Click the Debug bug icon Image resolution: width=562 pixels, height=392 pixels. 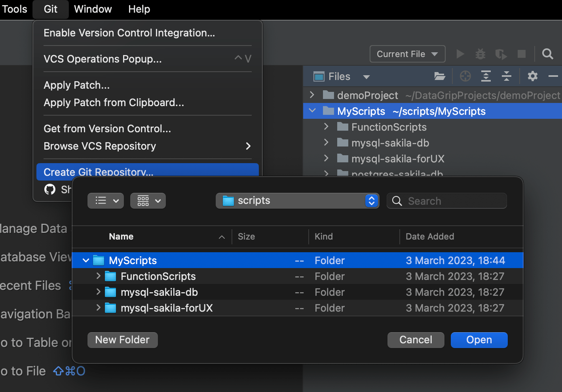[x=480, y=54]
